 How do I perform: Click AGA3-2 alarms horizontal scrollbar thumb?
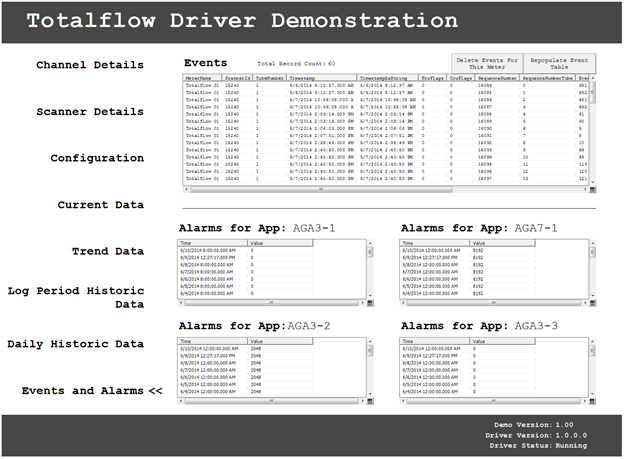271,401
